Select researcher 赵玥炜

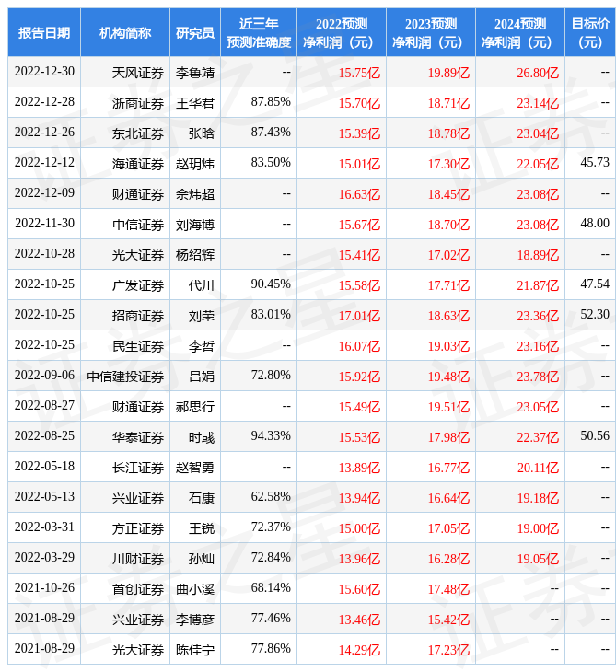coord(195,164)
